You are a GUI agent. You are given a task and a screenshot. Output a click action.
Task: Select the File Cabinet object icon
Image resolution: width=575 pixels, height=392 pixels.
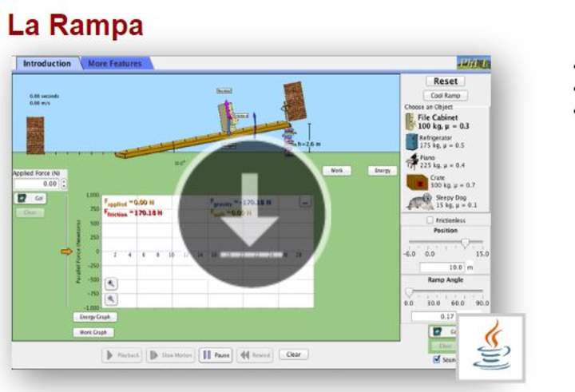[x=410, y=121]
